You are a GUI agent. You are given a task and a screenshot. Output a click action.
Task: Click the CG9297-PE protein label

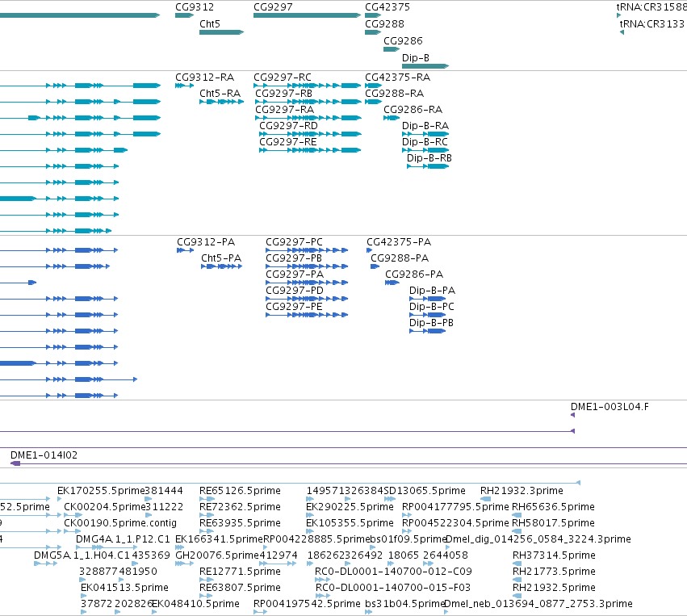(294, 307)
